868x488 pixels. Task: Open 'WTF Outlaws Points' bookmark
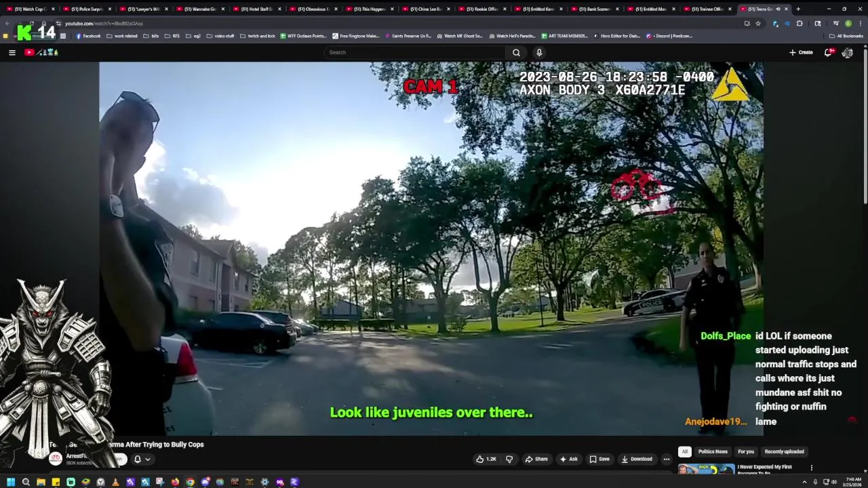click(303, 36)
